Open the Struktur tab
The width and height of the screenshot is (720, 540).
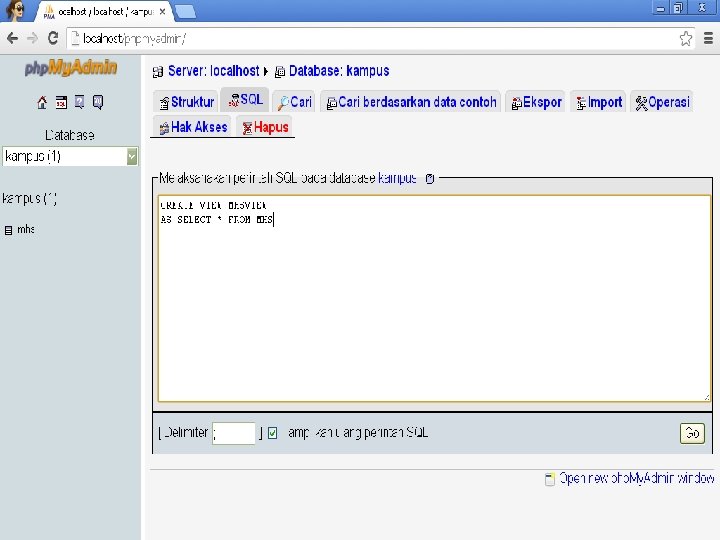point(187,102)
